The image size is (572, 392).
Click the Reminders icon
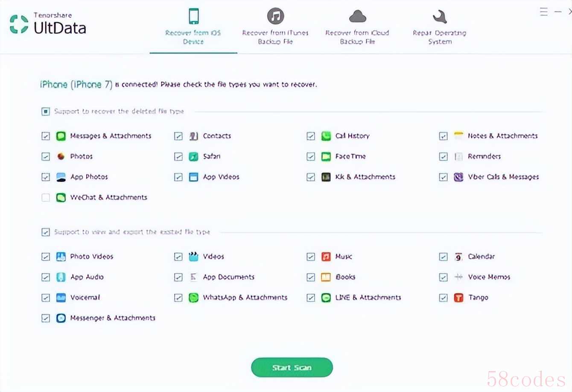(458, 156)
